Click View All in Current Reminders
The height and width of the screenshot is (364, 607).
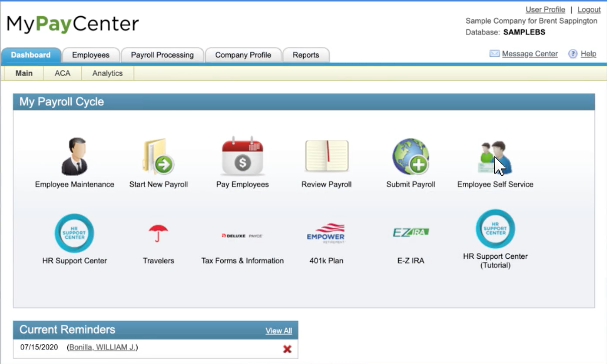pos(279,331)
